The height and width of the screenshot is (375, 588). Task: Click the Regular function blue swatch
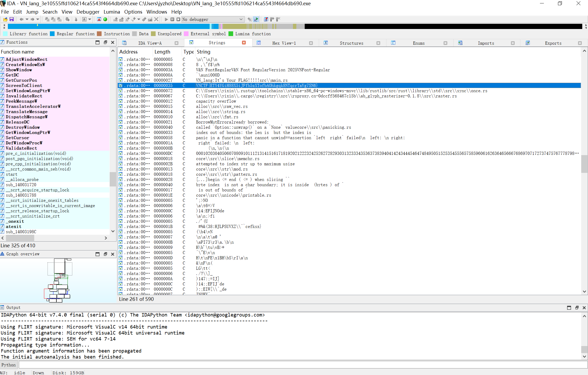pyautogui.click(x=52, y=34)
